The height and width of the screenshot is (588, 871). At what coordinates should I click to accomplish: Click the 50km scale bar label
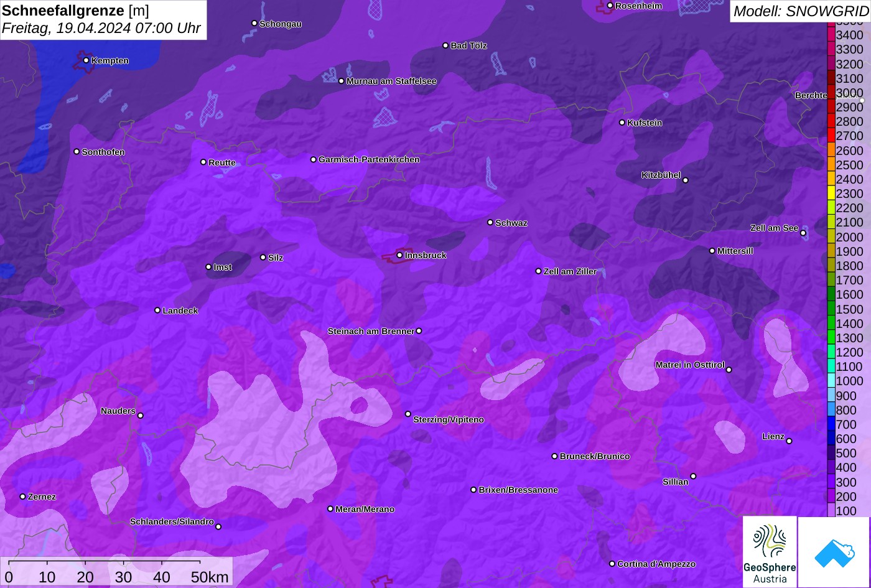pyautogui.click(x=210, y=577)
